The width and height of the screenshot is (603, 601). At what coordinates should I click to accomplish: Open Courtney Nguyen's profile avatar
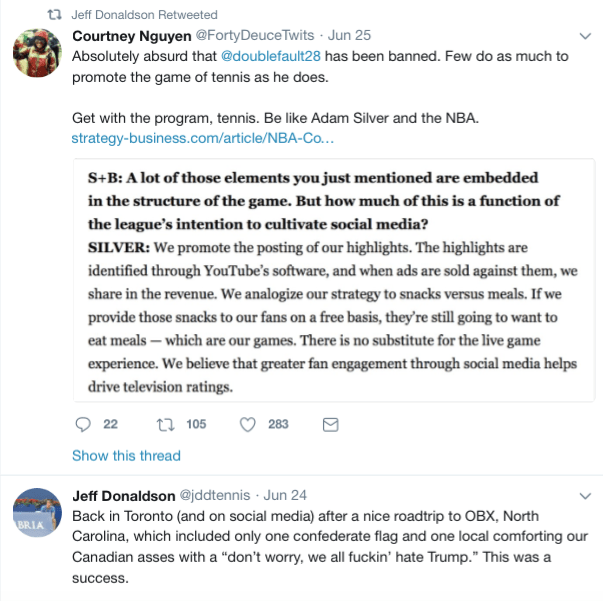pos(37,54)
